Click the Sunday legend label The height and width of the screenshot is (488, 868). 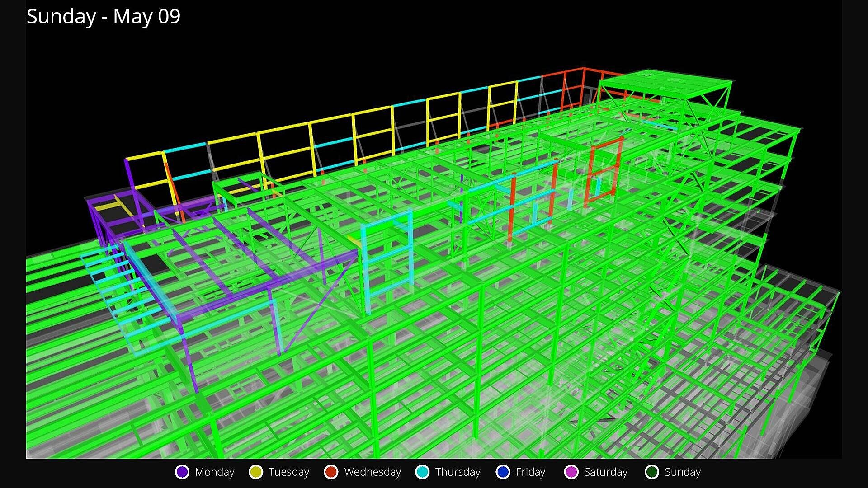pyautogui.click(x=682, y=472)
